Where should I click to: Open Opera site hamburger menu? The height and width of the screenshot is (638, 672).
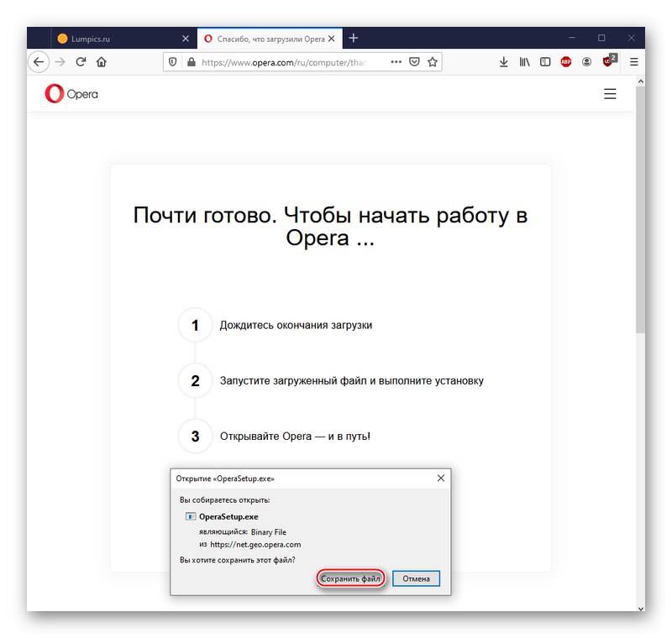(x=610, y=94)
